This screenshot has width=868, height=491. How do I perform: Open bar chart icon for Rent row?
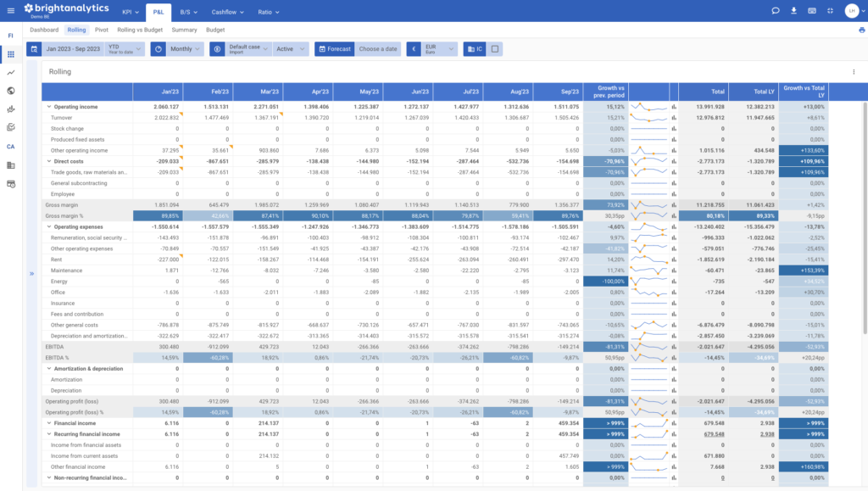[x=674, y=259]
